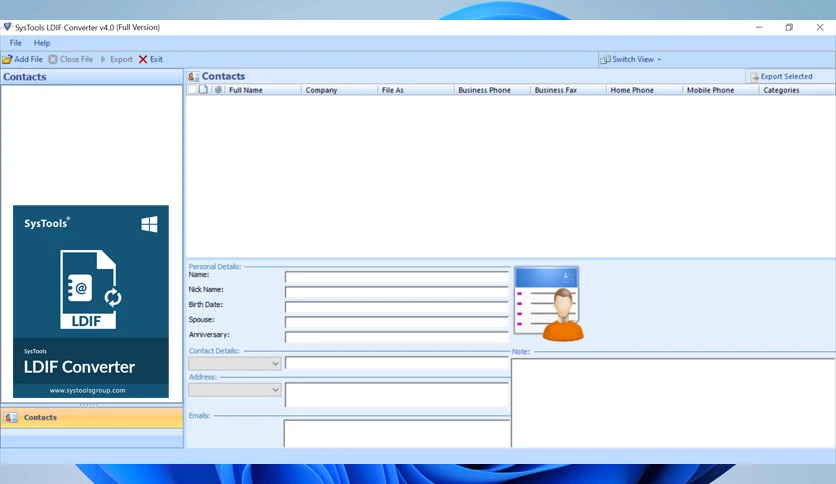Click the Categories column header
Viewport: 836px width, 484px height.
tap(797, 90)
